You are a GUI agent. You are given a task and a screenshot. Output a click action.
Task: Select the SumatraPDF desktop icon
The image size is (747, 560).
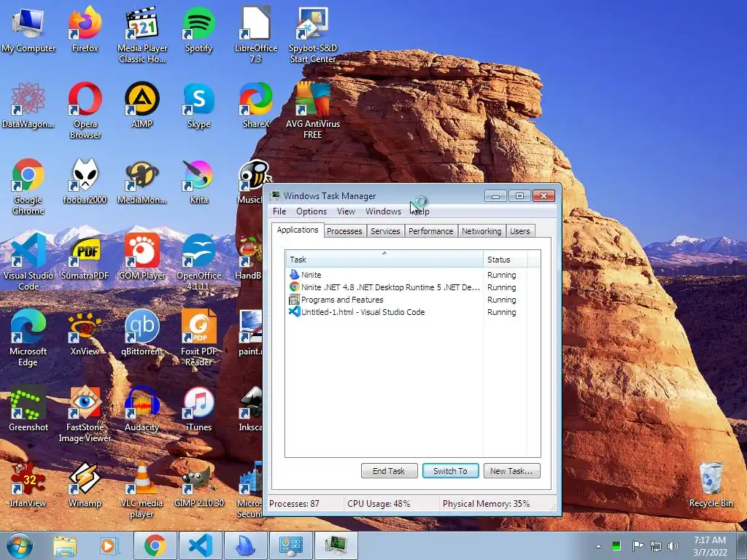[x=85, y=257]
